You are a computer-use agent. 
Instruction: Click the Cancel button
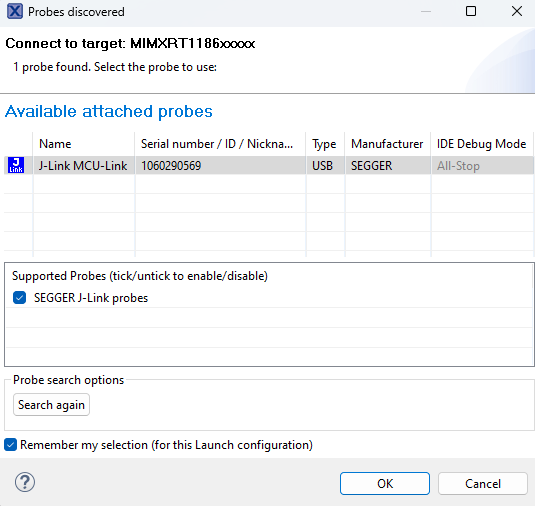coord(483,483)
